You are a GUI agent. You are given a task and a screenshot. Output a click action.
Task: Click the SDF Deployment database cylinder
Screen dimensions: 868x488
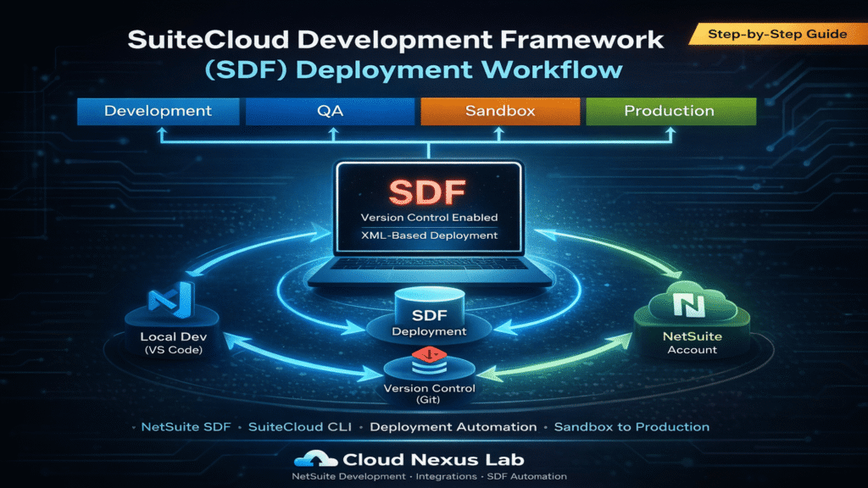[429, 314]
